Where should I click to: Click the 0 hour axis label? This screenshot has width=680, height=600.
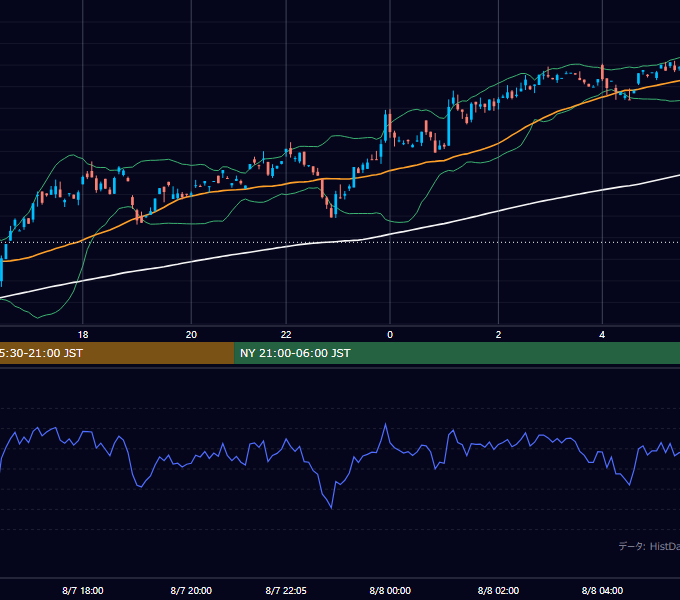point(390,335)
